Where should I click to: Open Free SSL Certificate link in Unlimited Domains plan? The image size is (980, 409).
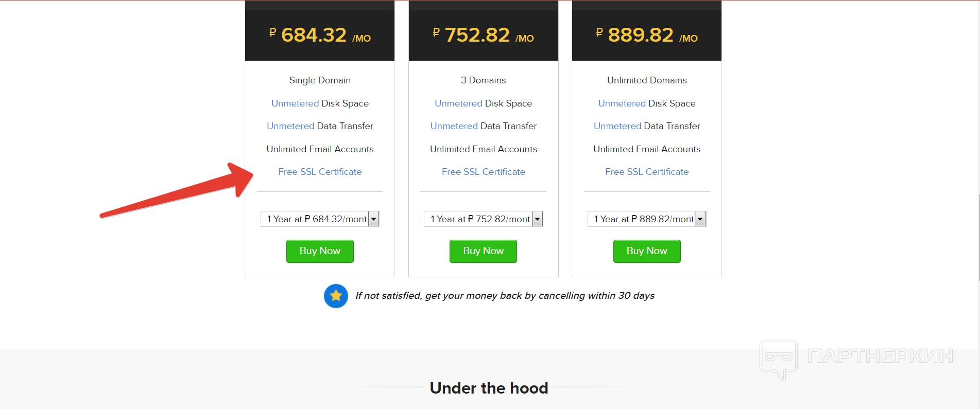[x=646, y=172]
